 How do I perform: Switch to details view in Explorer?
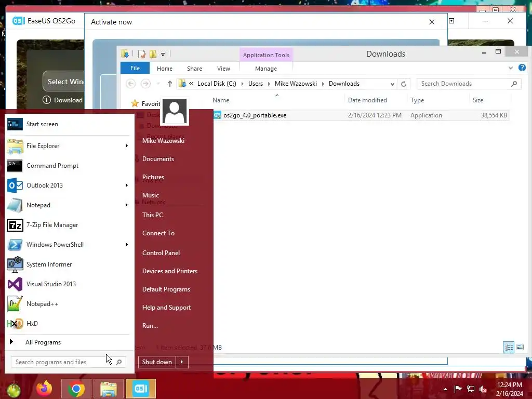(509, 347)
